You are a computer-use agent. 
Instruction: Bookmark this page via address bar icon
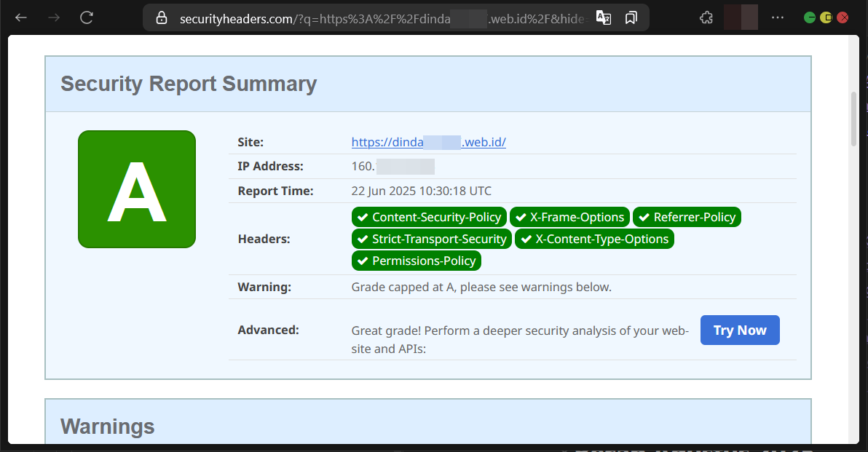(631, 17)
